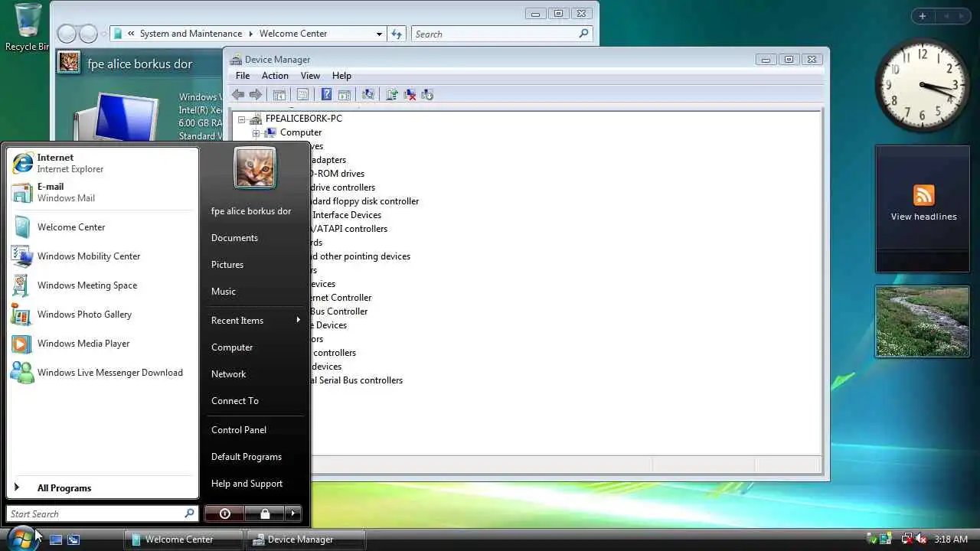980x551 pixels.
Task: Click the lock button in Start menu
Action: 265,514
